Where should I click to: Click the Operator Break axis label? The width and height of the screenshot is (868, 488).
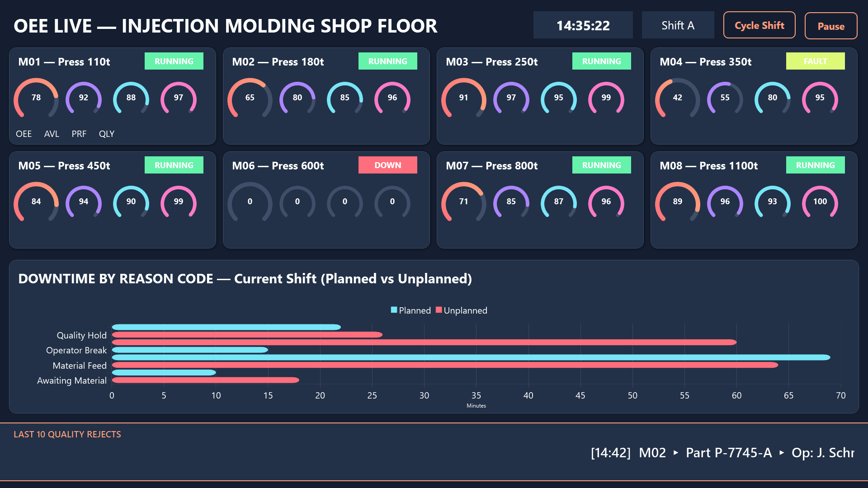(76, 350)
